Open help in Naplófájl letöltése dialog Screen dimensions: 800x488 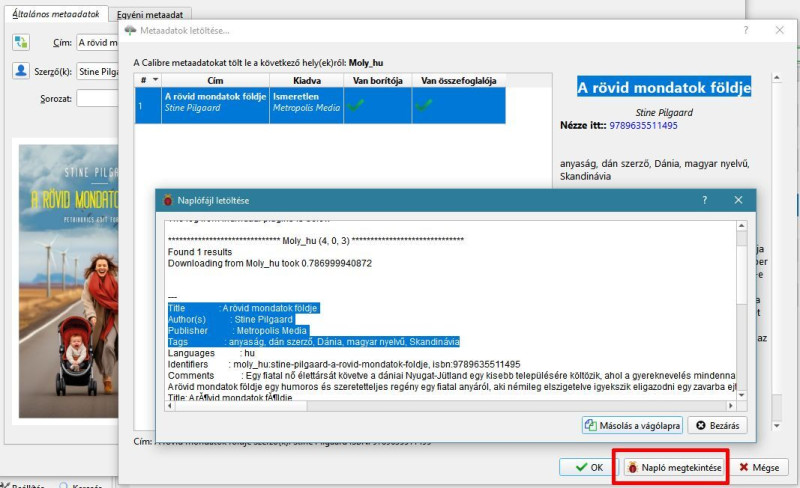coord(705,200)
